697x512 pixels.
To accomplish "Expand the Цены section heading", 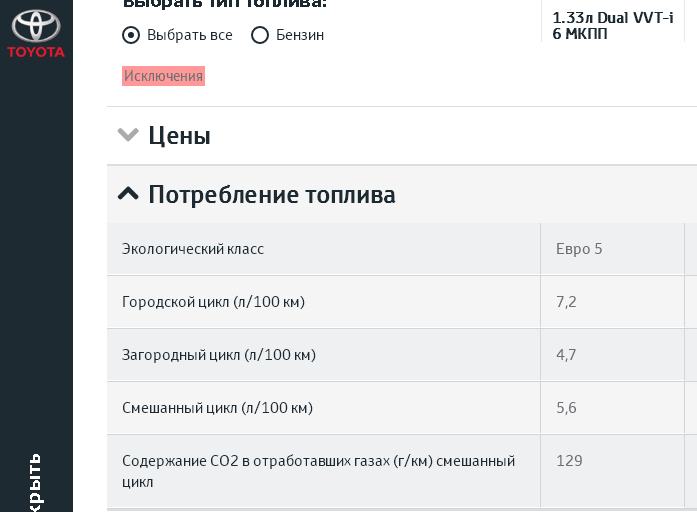I will pos(179,136).
